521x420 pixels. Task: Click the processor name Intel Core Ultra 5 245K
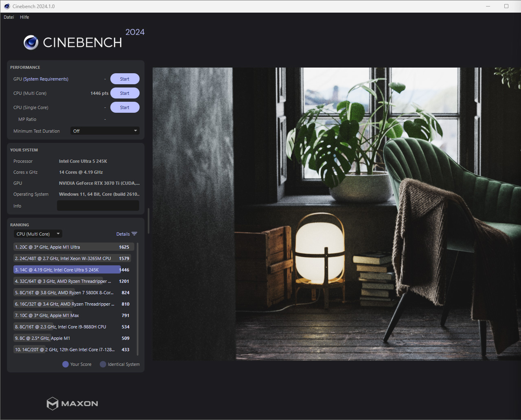(83, 161)
